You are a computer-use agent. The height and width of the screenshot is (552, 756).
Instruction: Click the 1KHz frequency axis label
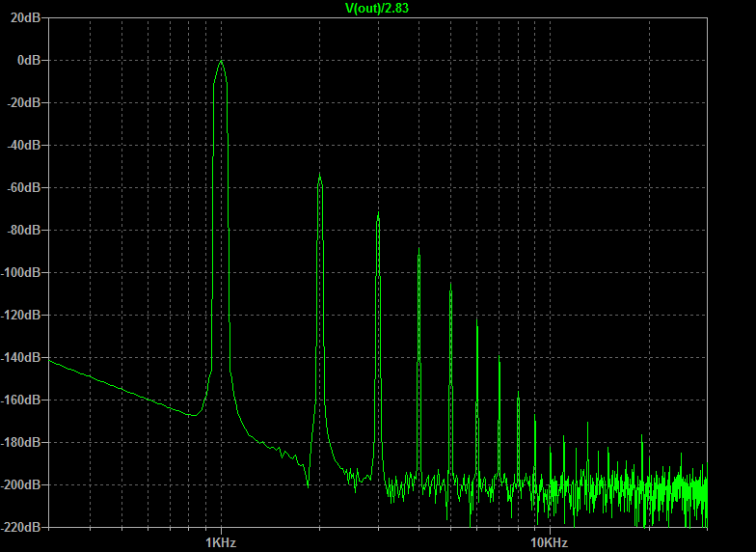tap(221, 542)
